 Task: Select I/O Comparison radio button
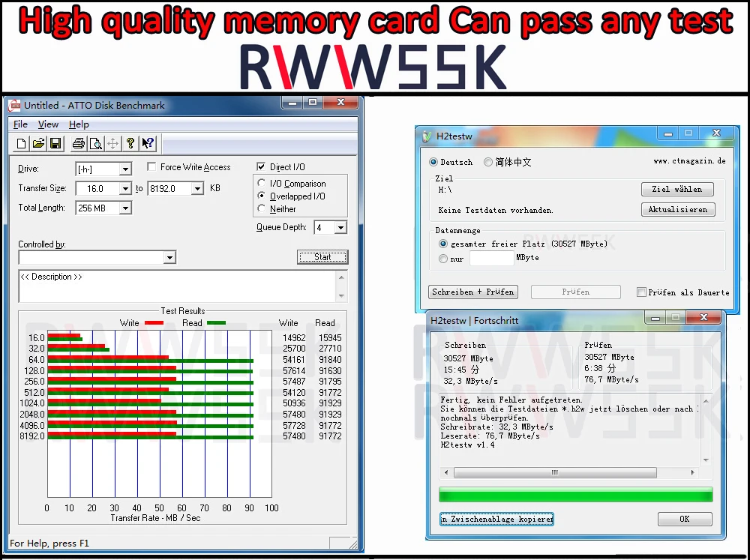[x=261, y=183]
